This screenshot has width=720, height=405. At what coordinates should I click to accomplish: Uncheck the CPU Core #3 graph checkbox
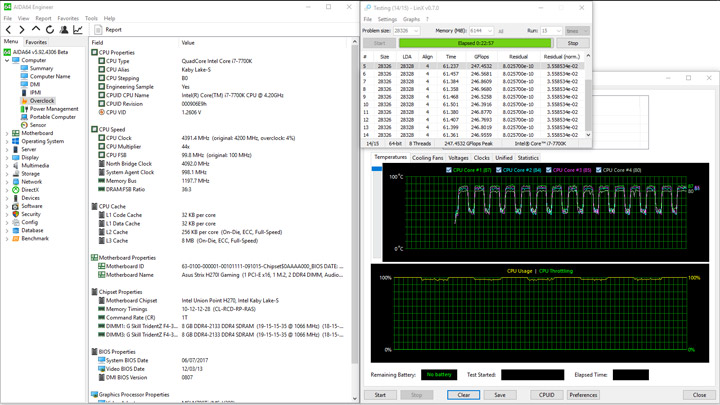tap(550, 170)
